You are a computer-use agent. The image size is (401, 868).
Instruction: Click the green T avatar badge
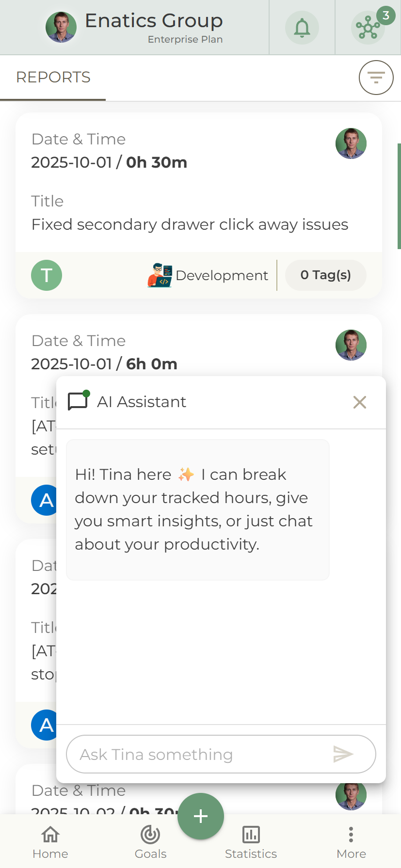47,275
